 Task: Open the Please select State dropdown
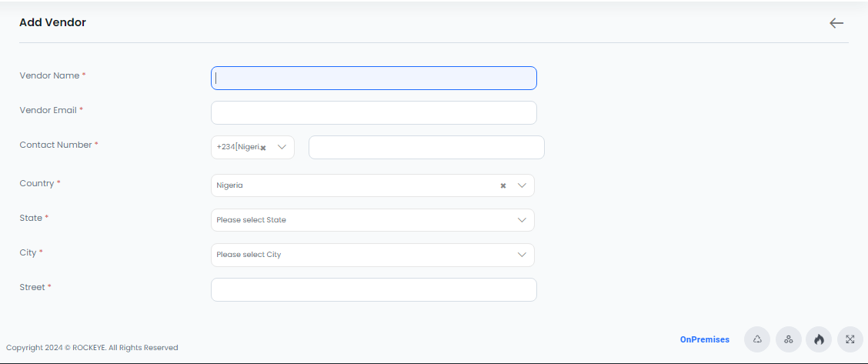[x=372, y=220]
